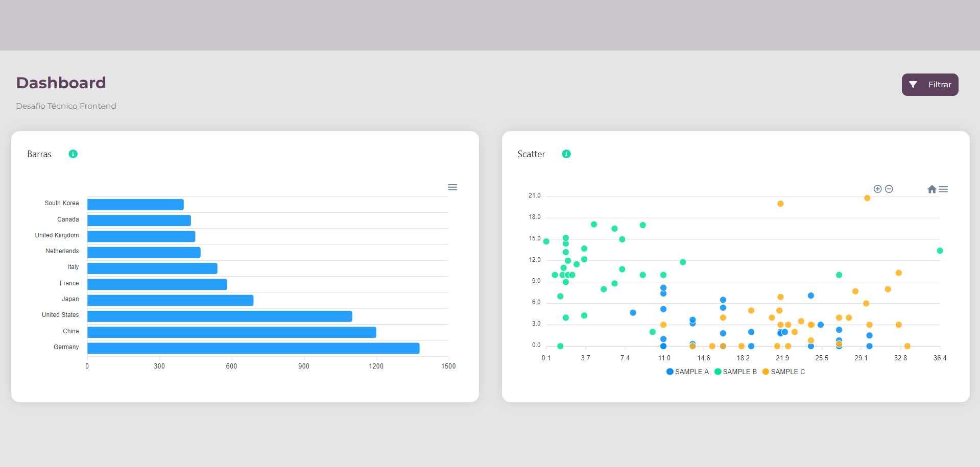Click the South Korea axis label

(x=62, y=203)
